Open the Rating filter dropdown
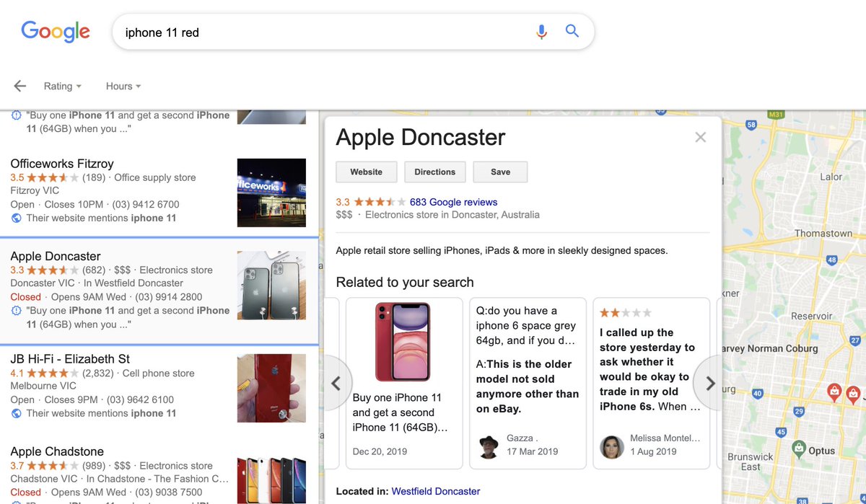The image size is (866, 504). tap(62, 86)
